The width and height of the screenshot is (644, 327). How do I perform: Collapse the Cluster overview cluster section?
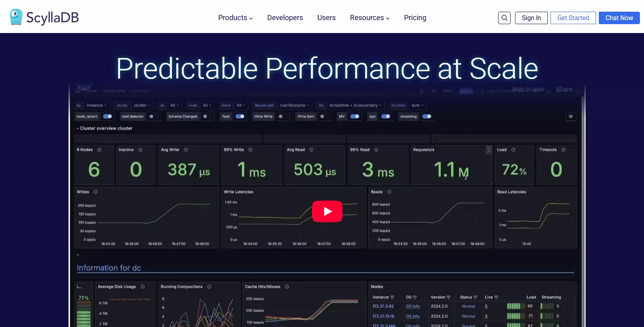[104, 128]
